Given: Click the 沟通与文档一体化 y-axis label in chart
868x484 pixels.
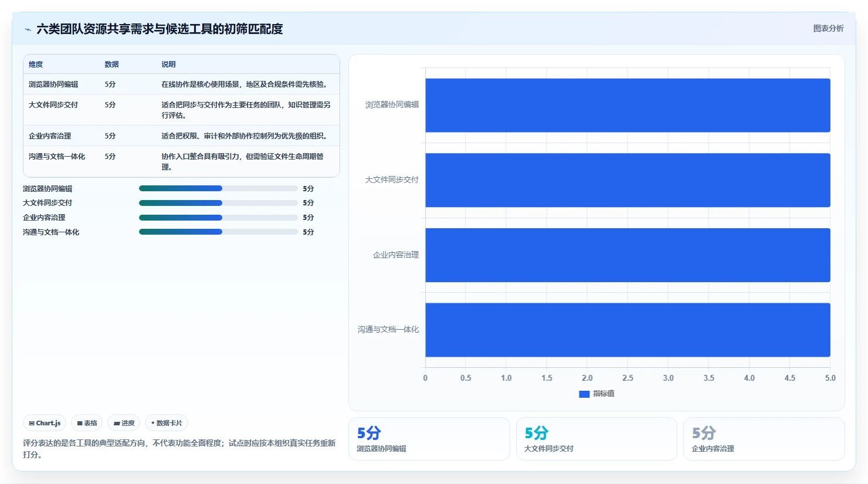Looking at the screenshot, I should (x=388, y=330).
